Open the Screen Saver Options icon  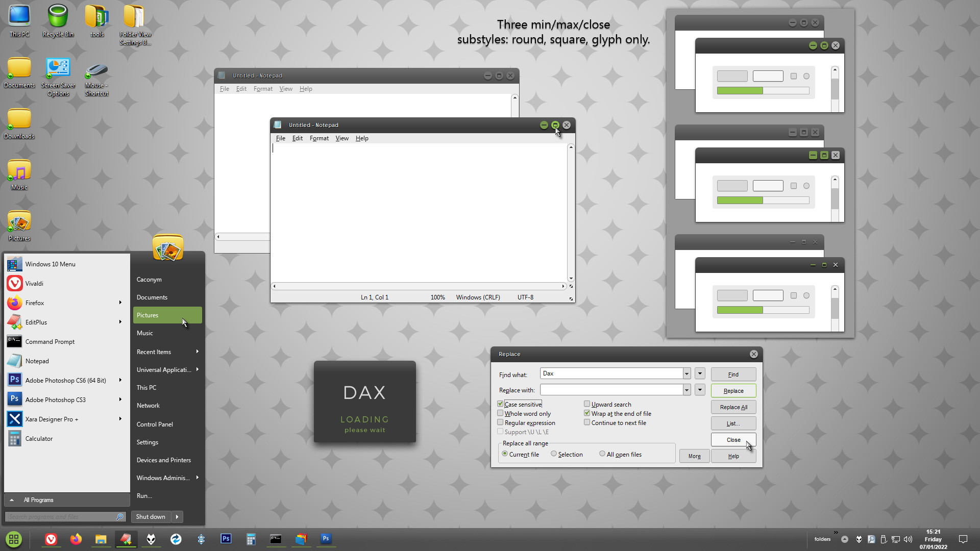[x=58, y=77]
